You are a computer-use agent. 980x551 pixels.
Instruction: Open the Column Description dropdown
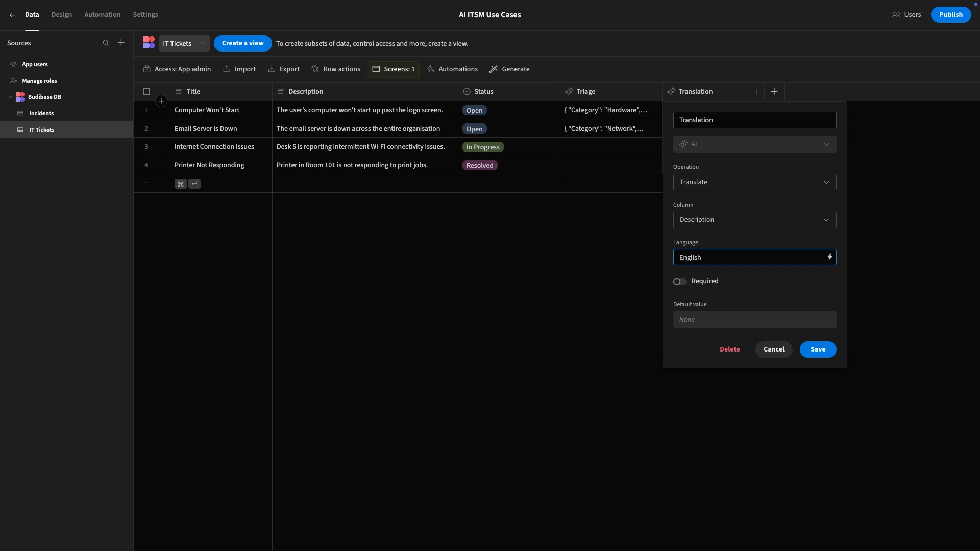(754, 220)
